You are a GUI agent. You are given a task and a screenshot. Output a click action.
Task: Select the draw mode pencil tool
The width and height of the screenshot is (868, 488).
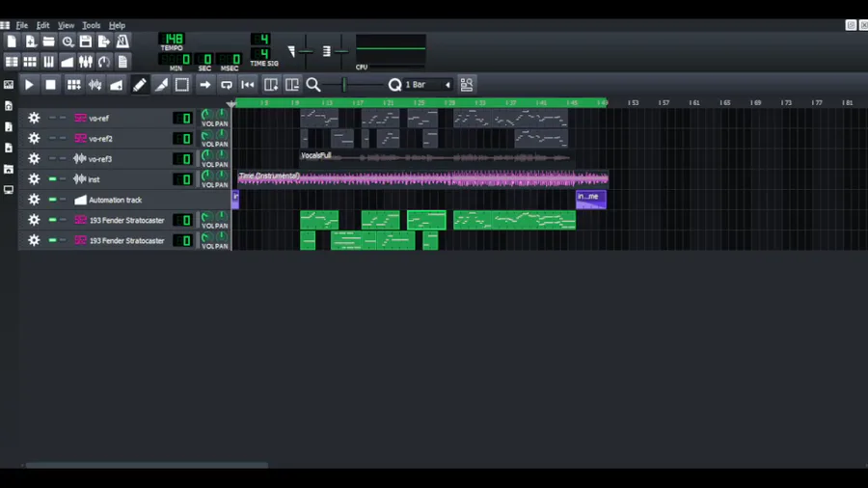(140, 85)
